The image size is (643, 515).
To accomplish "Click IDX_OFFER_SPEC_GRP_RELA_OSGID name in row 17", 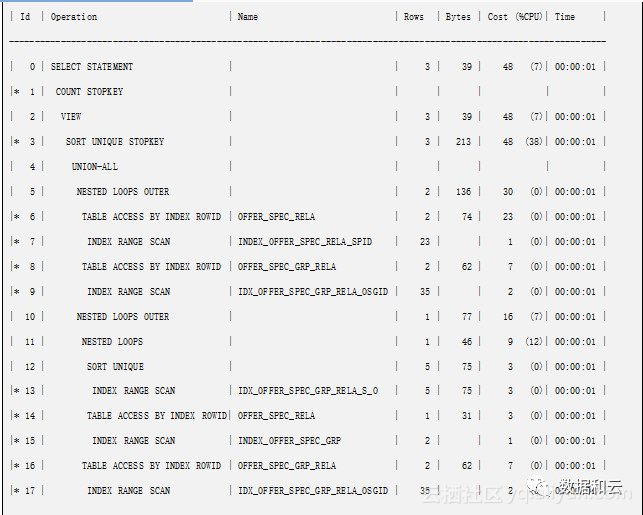I will [x=313, y=490].
